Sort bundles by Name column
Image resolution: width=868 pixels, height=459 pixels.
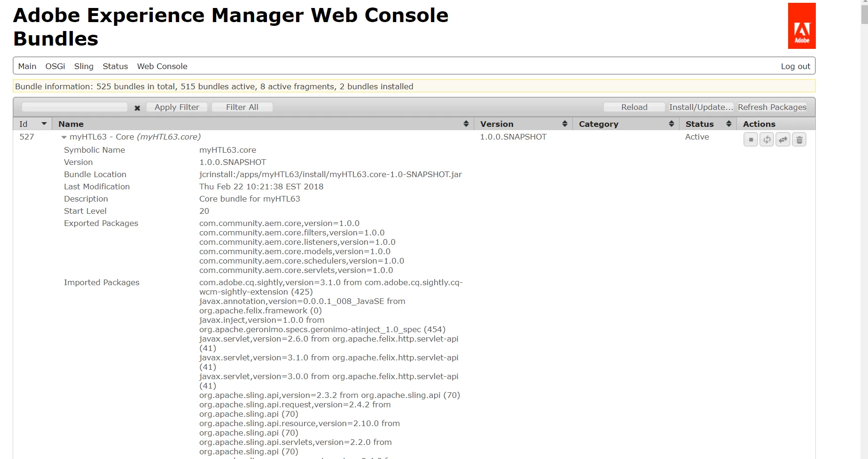(262, 124)
